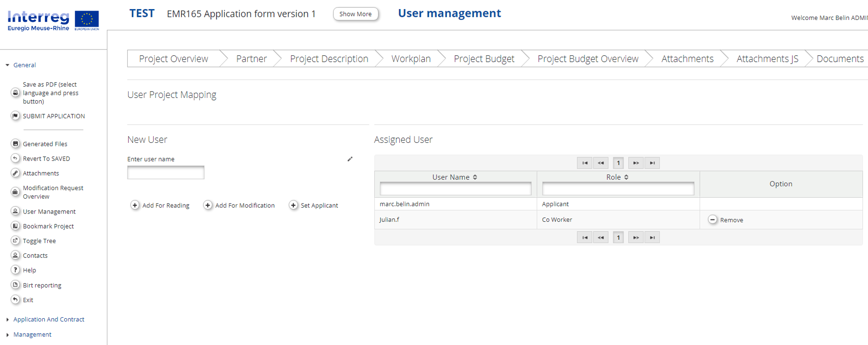
Task: Click the Bookmark Project icon
Action: coord(15,226)
